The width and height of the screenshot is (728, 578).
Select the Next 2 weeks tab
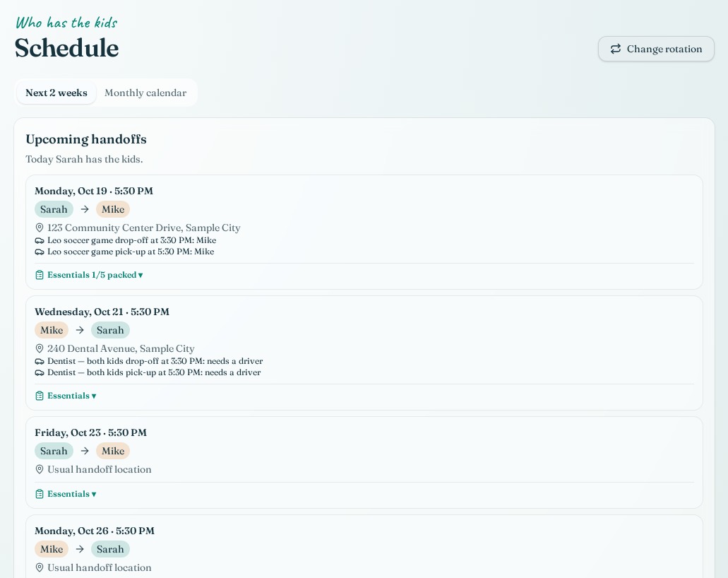coord(56,93)
